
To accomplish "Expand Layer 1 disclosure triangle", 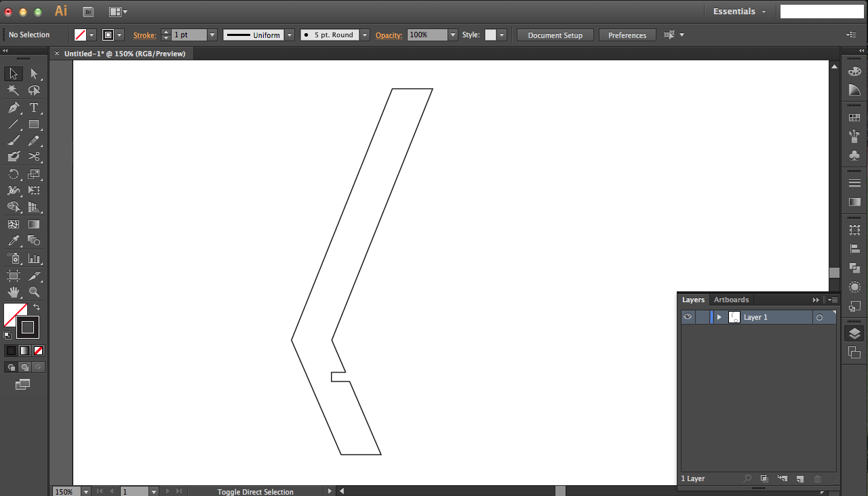I will [719, 317].
